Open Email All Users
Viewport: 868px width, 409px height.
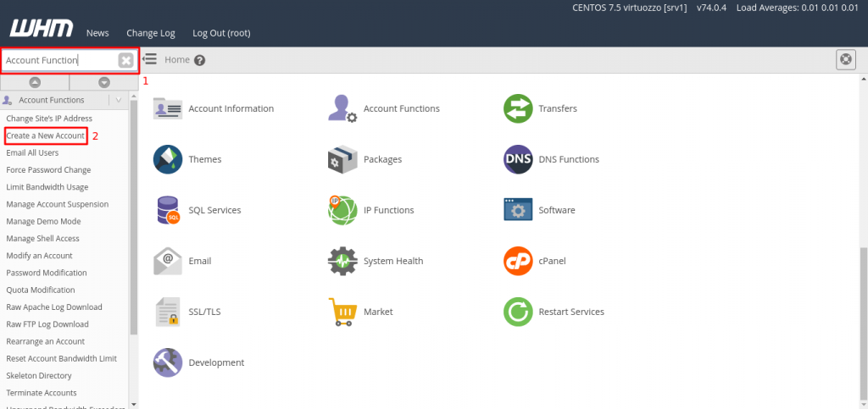tap(32, 152)
